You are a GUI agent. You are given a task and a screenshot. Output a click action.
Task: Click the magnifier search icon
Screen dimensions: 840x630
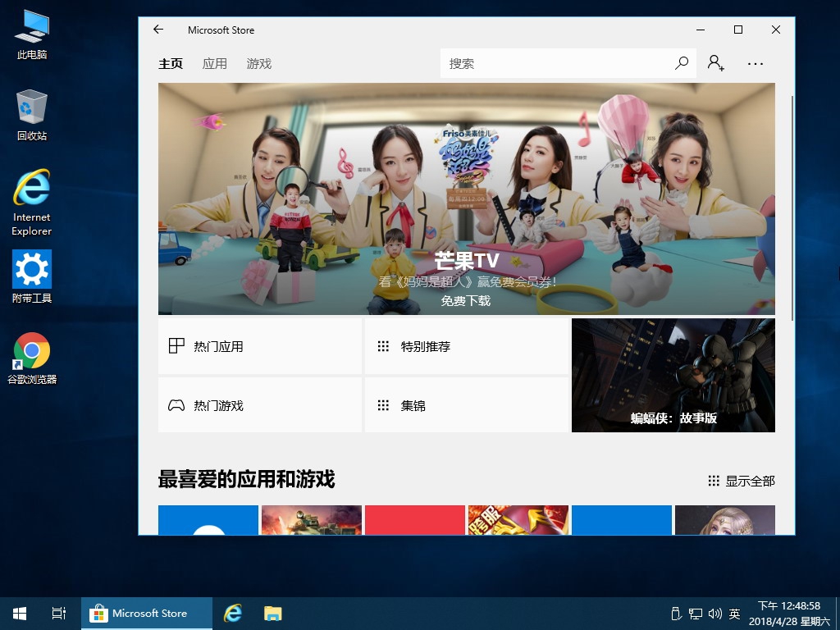(x=682, y=63)
